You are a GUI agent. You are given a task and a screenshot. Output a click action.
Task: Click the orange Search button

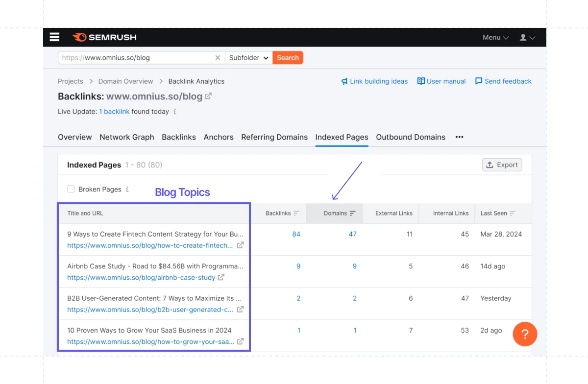288,57
